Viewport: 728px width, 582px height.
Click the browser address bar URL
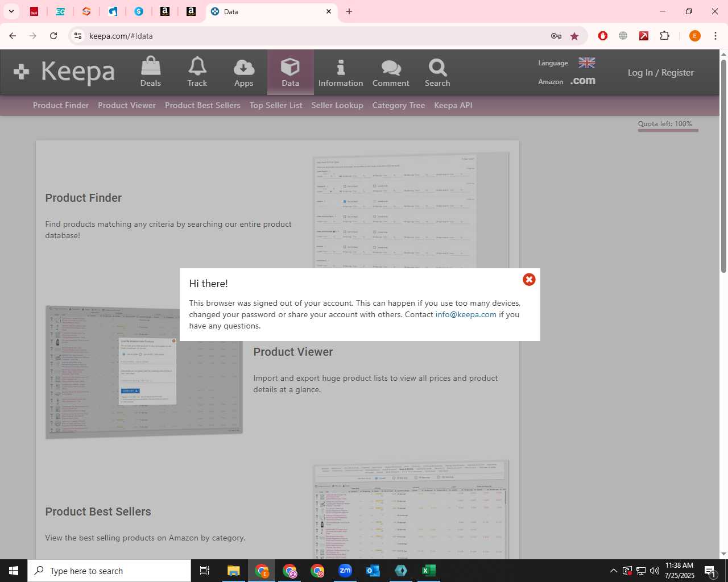[121, 36]
